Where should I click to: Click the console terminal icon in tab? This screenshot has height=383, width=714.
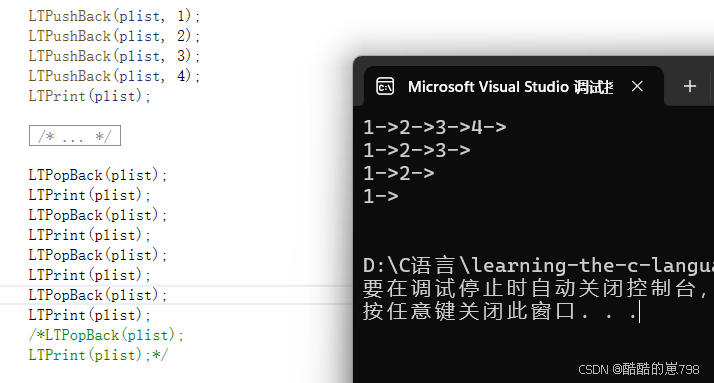pos(385,87)
